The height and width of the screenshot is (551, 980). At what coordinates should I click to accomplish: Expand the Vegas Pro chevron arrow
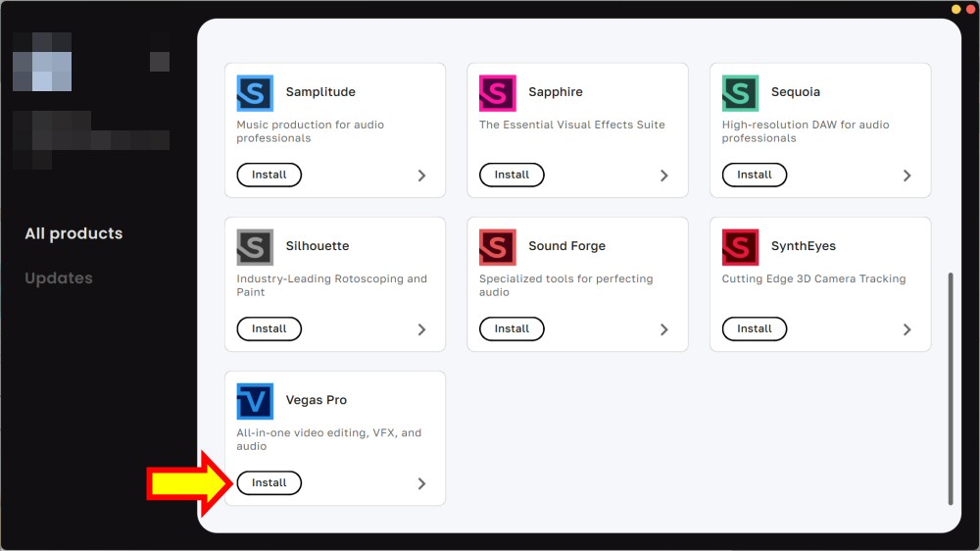pyautogui.click(x=421, y=483)
